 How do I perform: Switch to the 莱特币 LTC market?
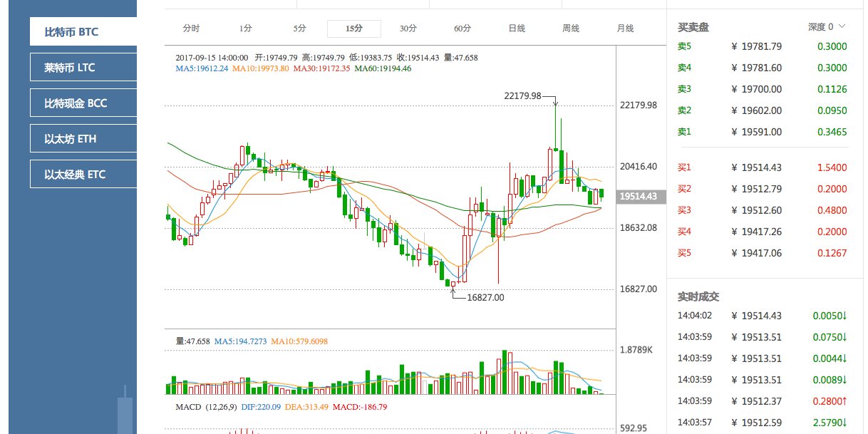[82, 66]
